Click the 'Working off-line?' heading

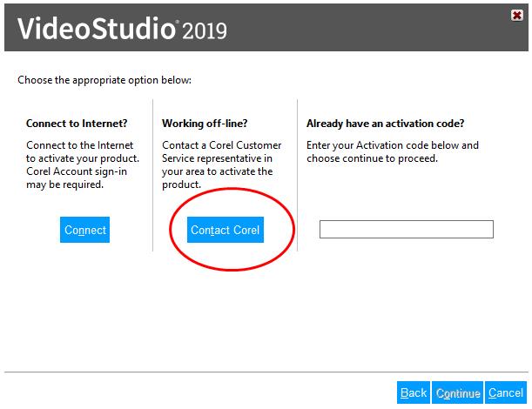coord(205,123)
